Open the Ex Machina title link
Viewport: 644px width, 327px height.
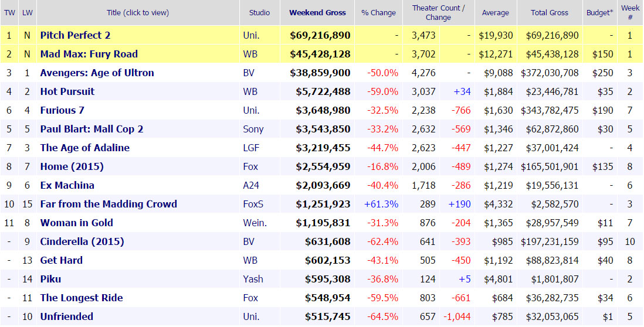(67, 185)
